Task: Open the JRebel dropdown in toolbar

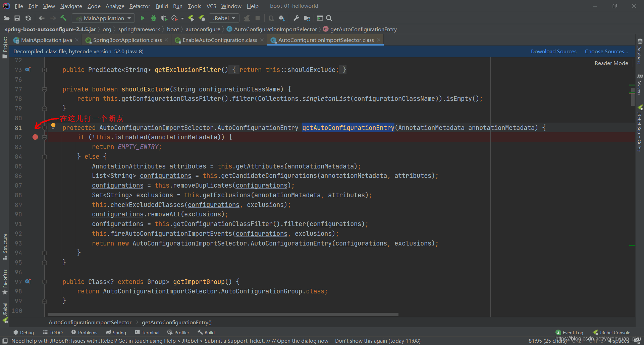Action: coord(224,18)
